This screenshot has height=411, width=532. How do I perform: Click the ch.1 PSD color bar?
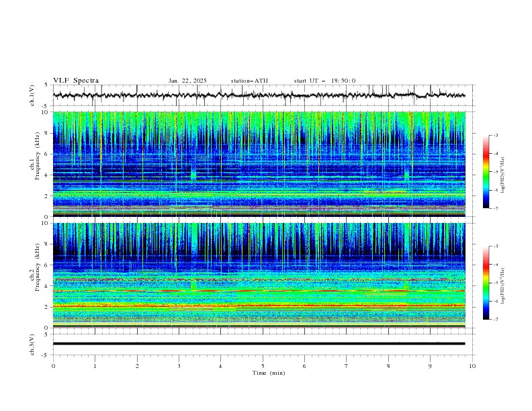[486, 171]
